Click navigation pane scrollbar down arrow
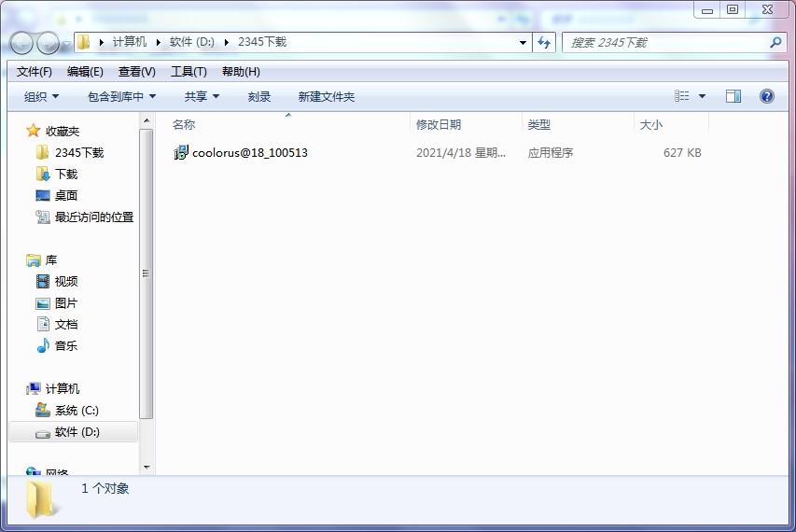Image resolution: width=796 pixels, height=532 pixels. click(x=147, y=467)
